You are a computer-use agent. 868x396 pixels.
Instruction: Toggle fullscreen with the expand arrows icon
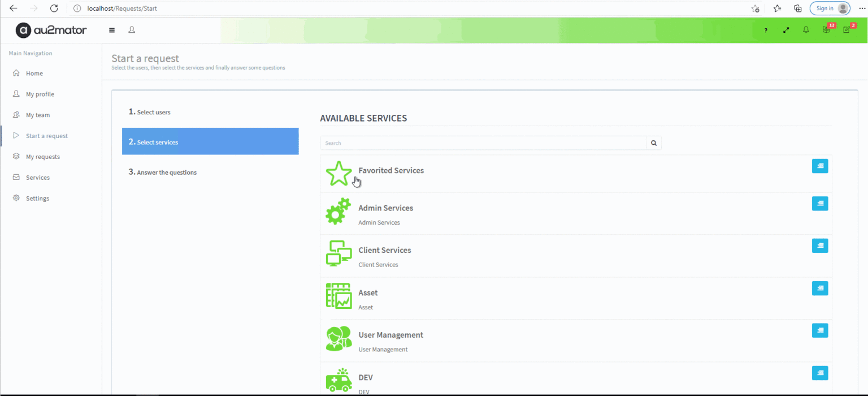click(x=786, y=30)
